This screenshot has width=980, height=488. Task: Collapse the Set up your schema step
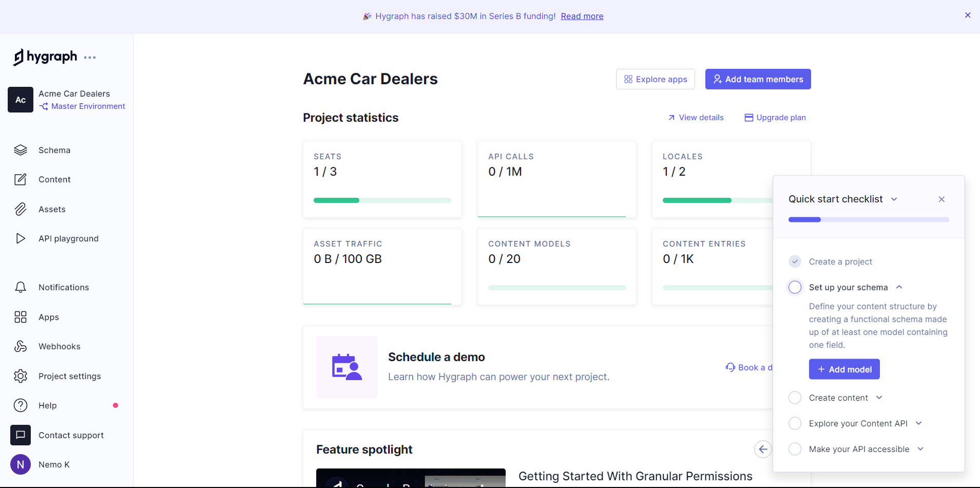tap(899, 287)
